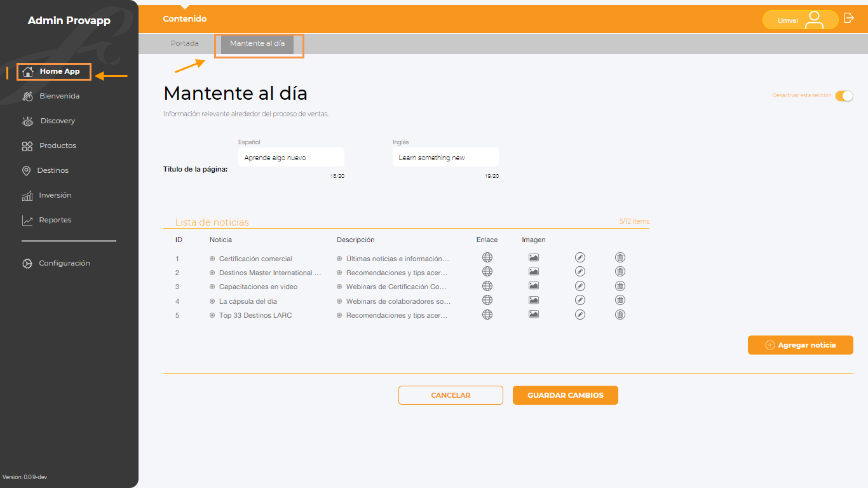Delete La cápsula del día news item
Image resolution: width=868 pixels, height=488 pixels.
coord(620,300)
